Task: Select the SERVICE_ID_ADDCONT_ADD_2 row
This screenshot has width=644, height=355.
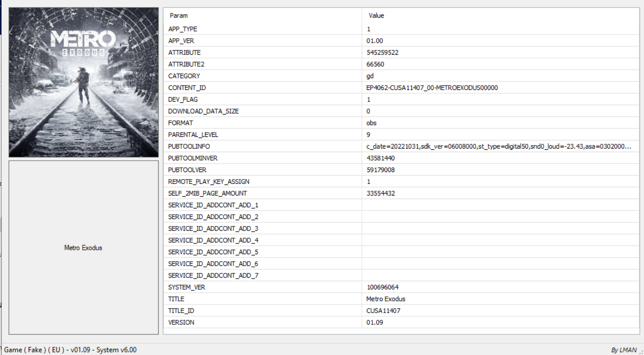Action: point(401,217)
